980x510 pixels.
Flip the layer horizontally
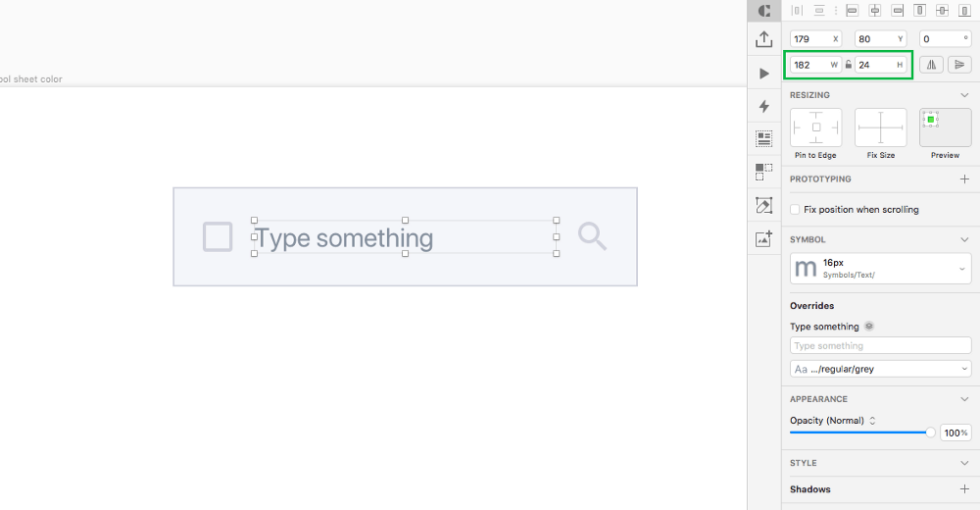(x=931, y=65)
